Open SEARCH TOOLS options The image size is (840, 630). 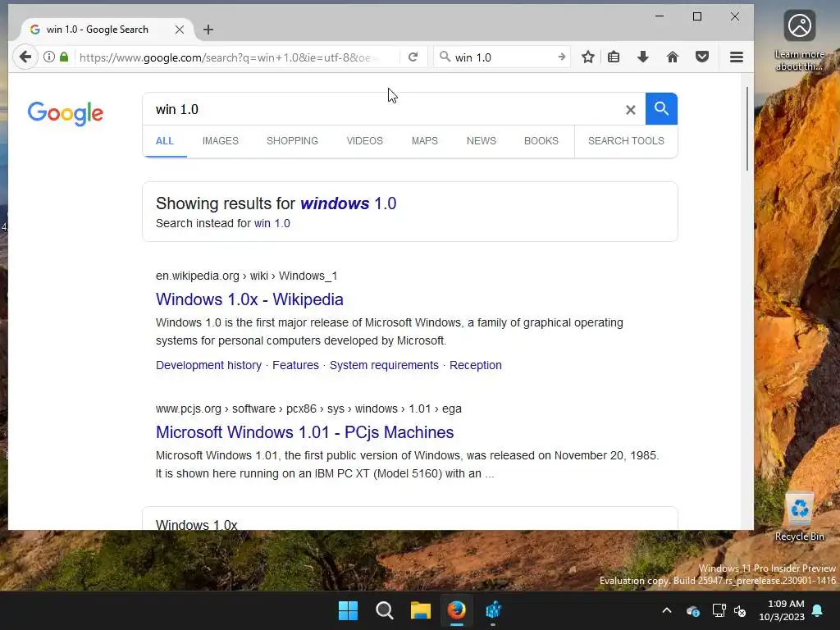(x=626, y=141)
